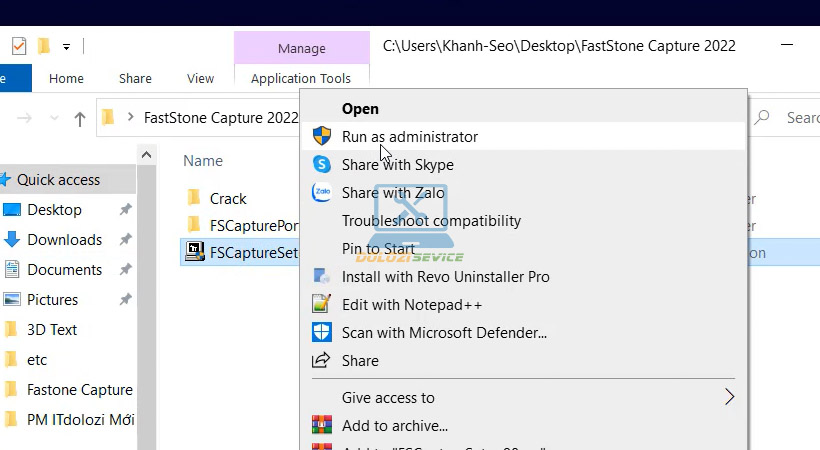Open the Downloads folder in Quick access
The image size is (820, 450).
(64, 240)
